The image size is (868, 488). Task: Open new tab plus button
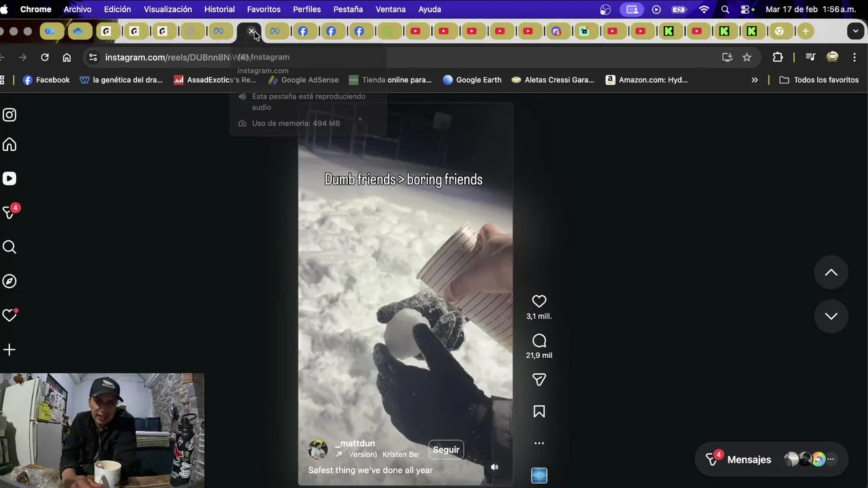(x=805, y=31)
